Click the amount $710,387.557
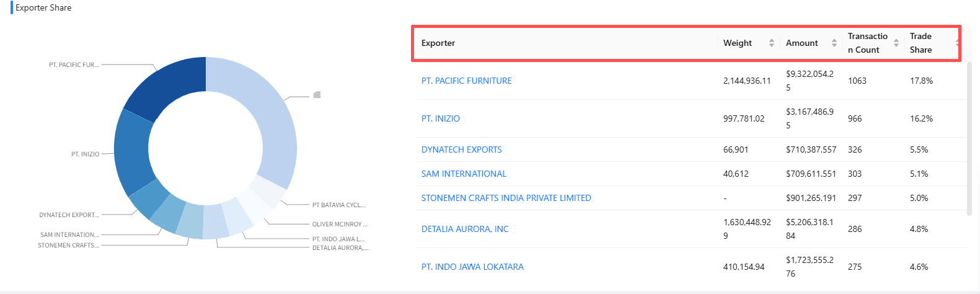 coord(811,149)
